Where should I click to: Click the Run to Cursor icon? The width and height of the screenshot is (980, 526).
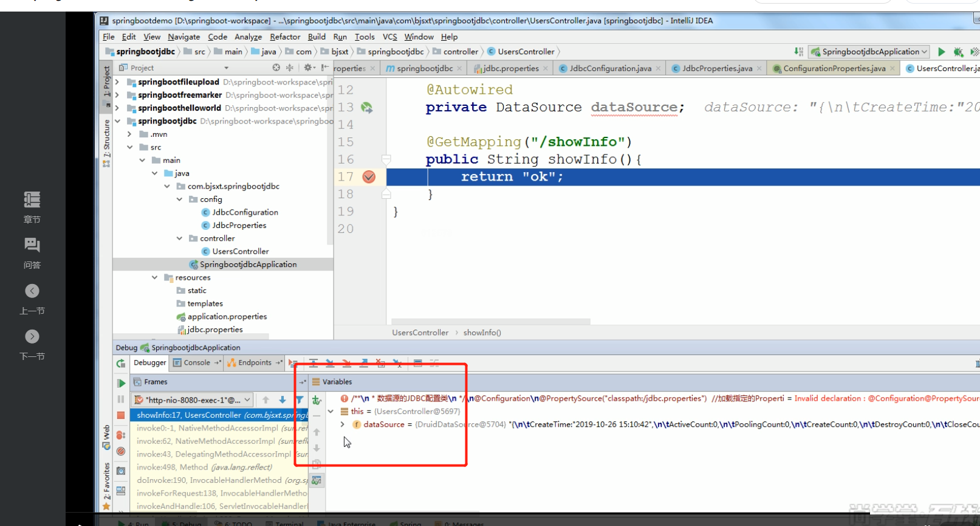(397, 363)
